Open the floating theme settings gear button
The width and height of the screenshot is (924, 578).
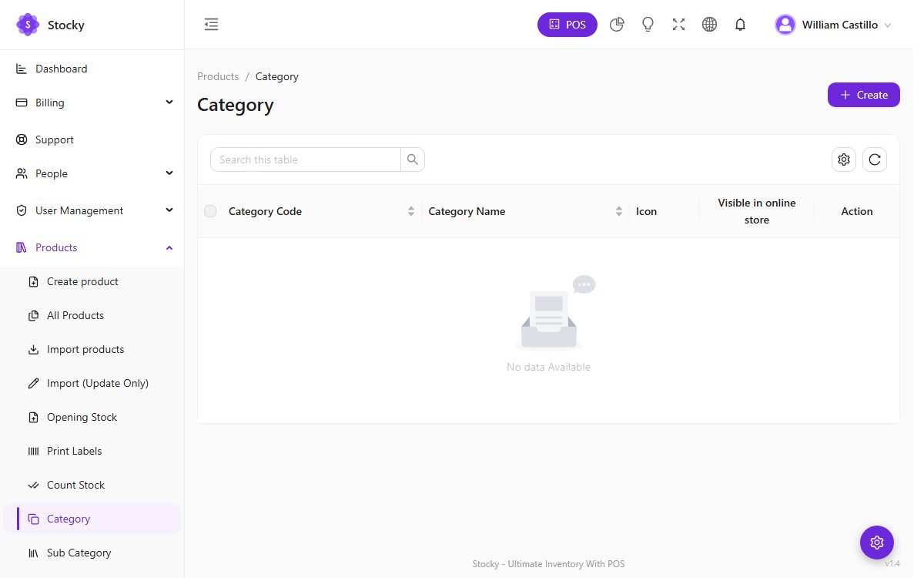(877, 543)
